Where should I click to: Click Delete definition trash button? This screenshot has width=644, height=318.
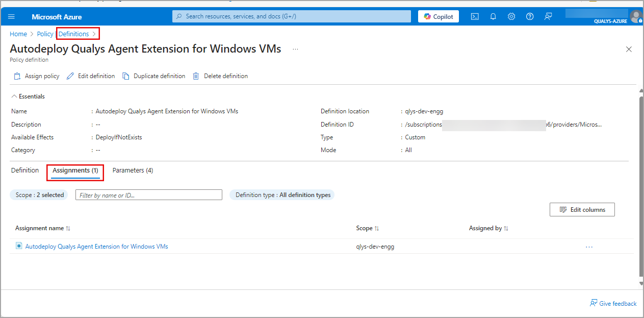point(220,76)
